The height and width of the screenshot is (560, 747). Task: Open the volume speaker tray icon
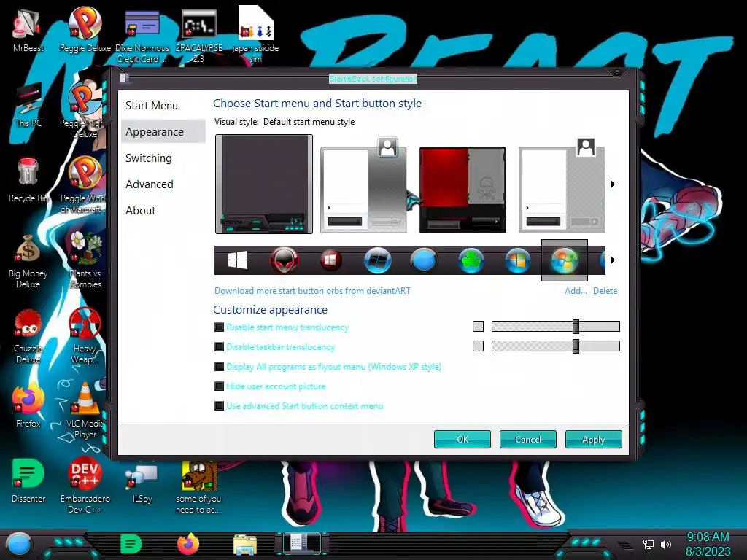(666, 544)
